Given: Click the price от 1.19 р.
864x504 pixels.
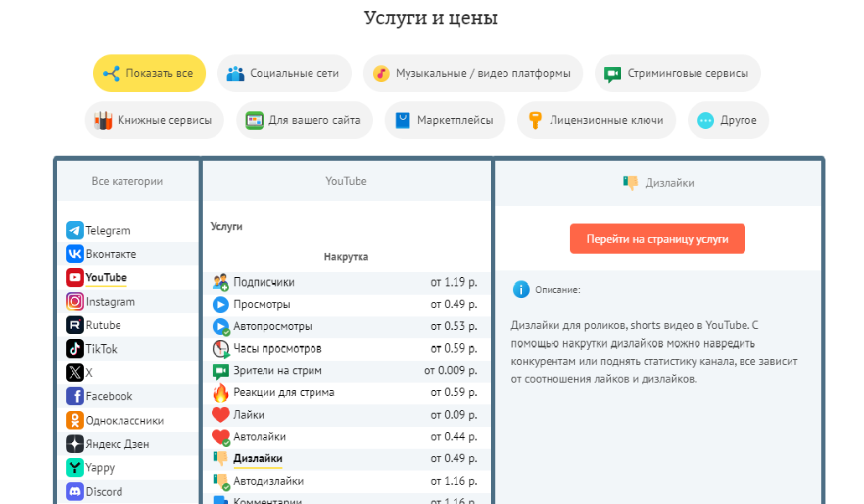Looking at the screenshot, I should click(454, 282).
